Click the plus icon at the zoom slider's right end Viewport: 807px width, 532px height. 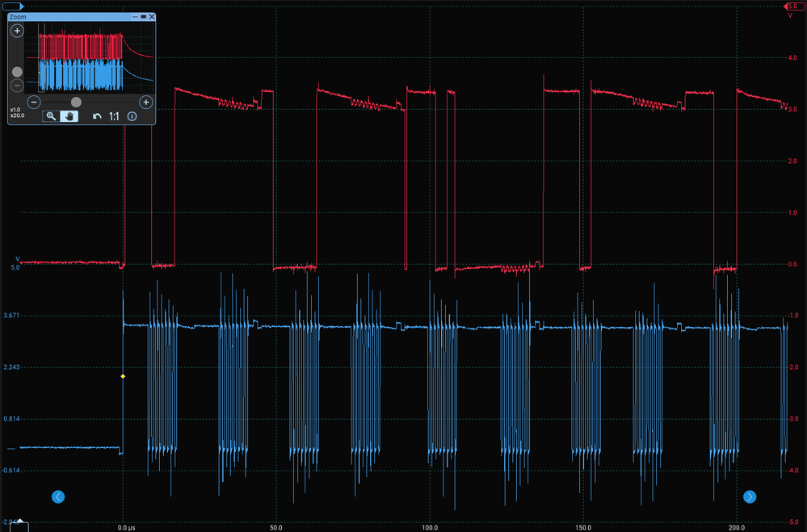pos(146,102)
